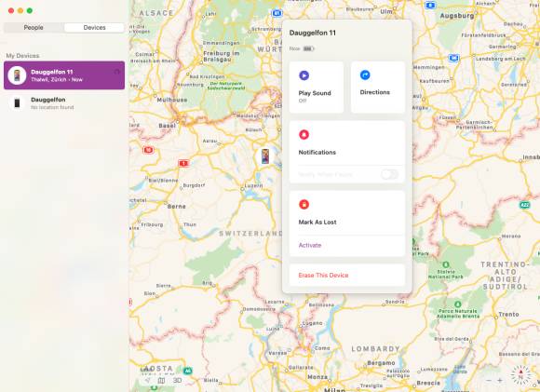Click Milan on the map
The height and width of the screenshot is (392, 540).
click(x=334, y=389)
